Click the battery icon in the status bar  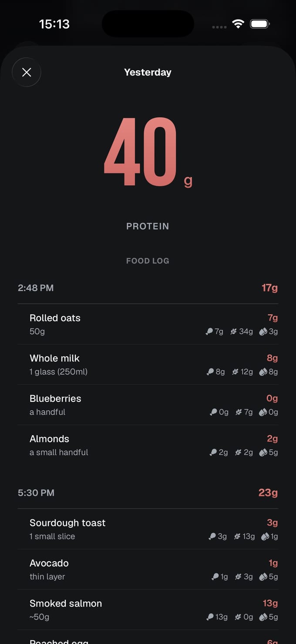(x=260, y=24)
